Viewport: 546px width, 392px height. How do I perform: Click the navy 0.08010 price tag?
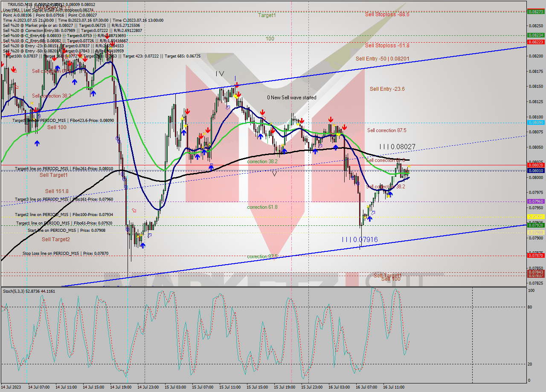[536, 170]
